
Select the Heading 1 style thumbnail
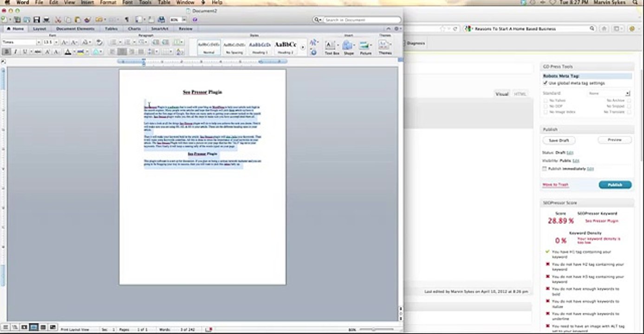tap(260, 47)
